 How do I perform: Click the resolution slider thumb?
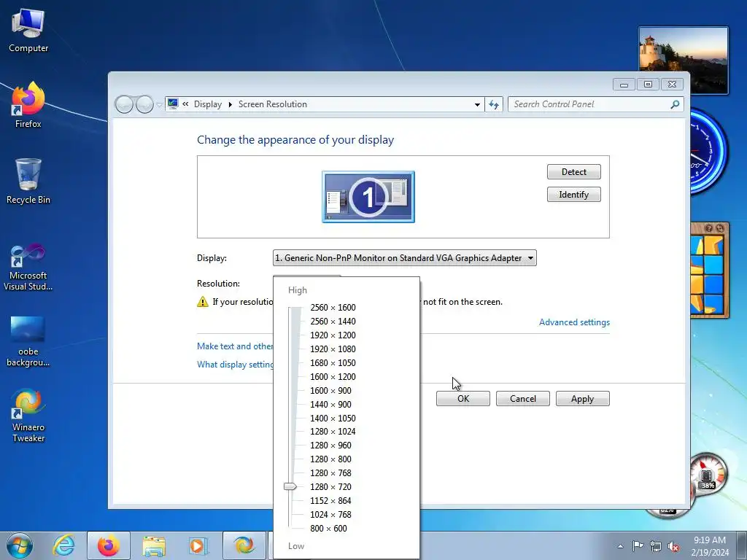click(290, 486)
